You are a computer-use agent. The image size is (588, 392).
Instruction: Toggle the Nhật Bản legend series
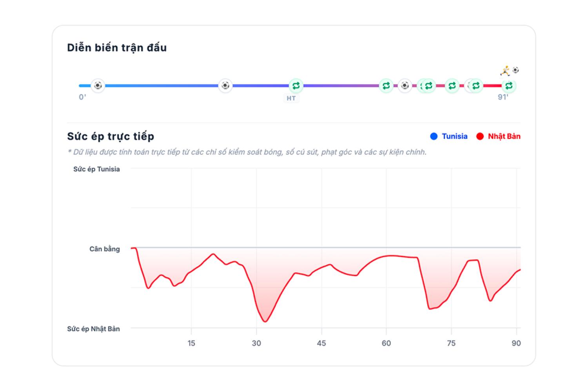click(498, 136)
